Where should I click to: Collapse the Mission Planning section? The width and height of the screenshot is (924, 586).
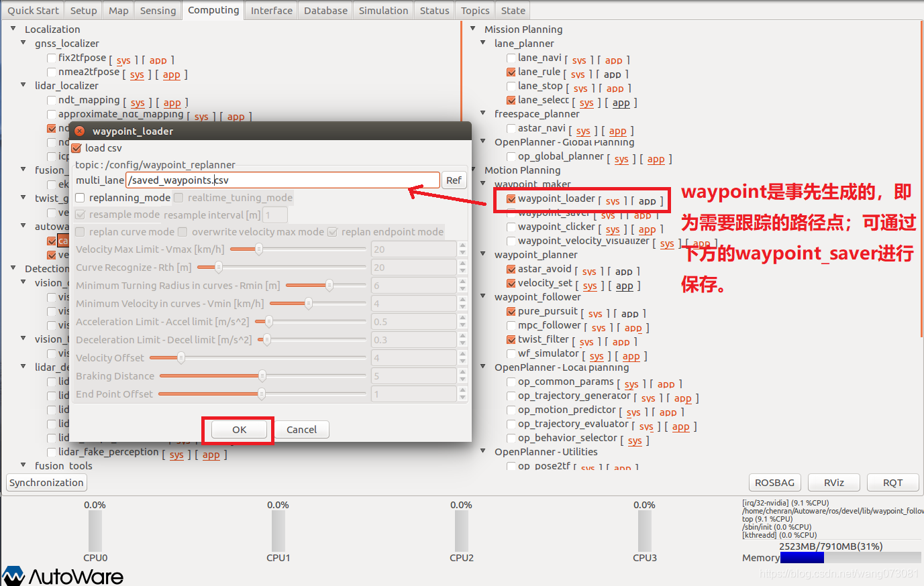[473, 29]
